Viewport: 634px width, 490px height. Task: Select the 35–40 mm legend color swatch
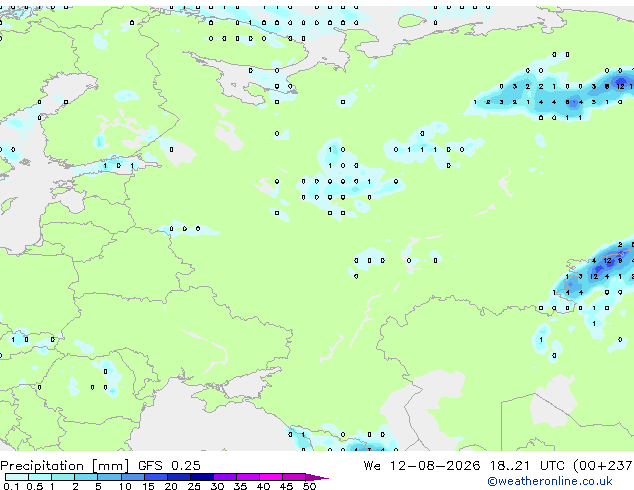pyautogui.click(x=248, y=477)
